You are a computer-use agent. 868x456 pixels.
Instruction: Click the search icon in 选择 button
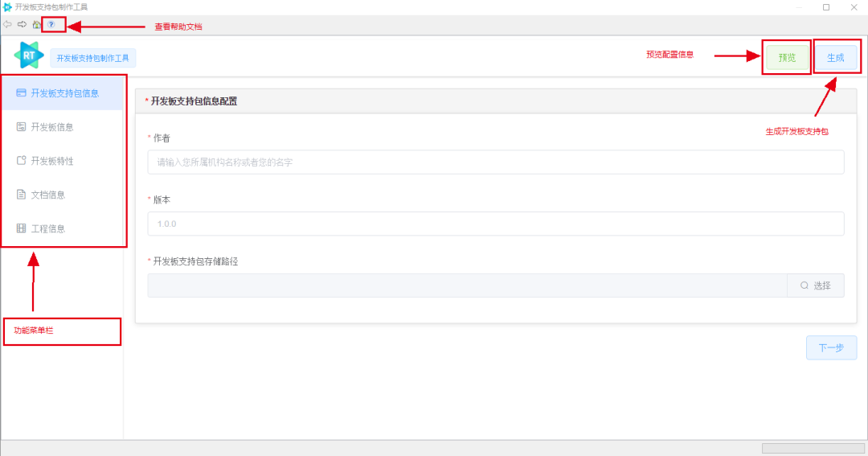[805, 286]
